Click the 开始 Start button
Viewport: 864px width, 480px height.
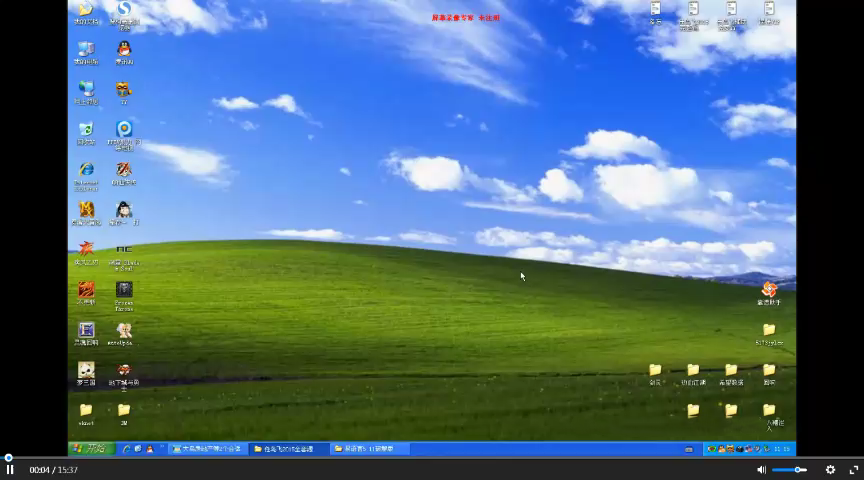click(x=92, y=449)
